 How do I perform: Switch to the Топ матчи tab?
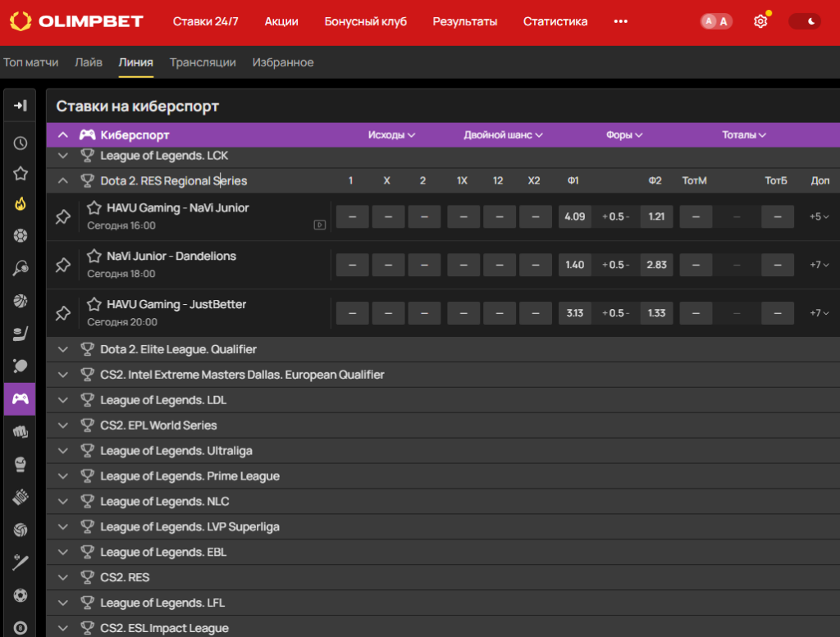tap(31, 62)
